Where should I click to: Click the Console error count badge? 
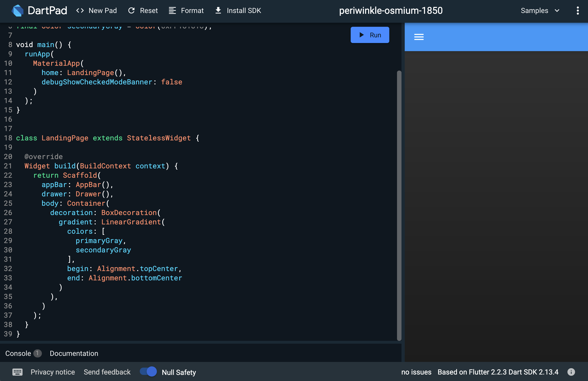[x=37, y=354]
